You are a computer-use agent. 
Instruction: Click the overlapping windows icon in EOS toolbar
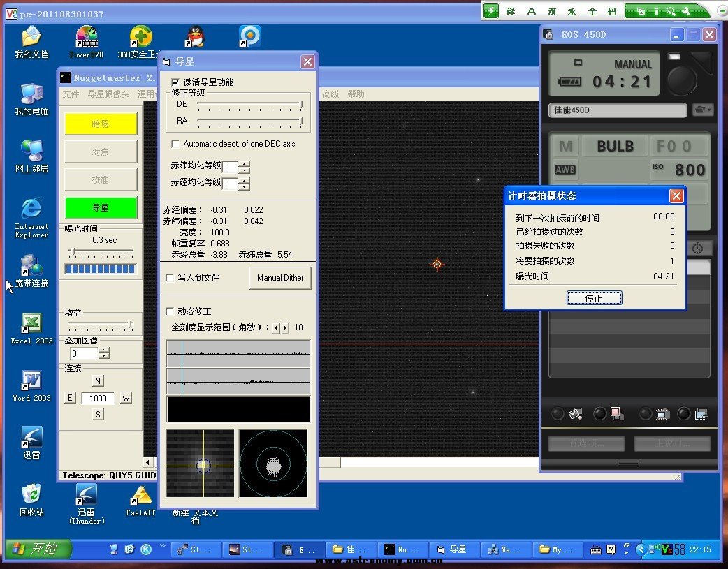[617, 413]
